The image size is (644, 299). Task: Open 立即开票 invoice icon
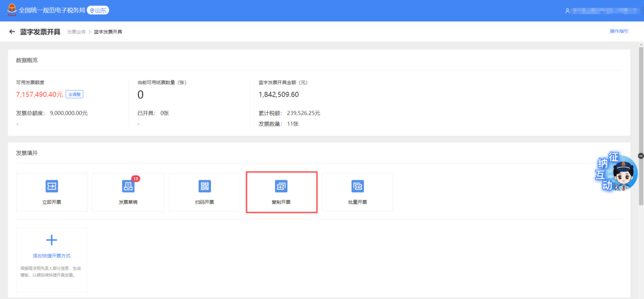point(52,186)
